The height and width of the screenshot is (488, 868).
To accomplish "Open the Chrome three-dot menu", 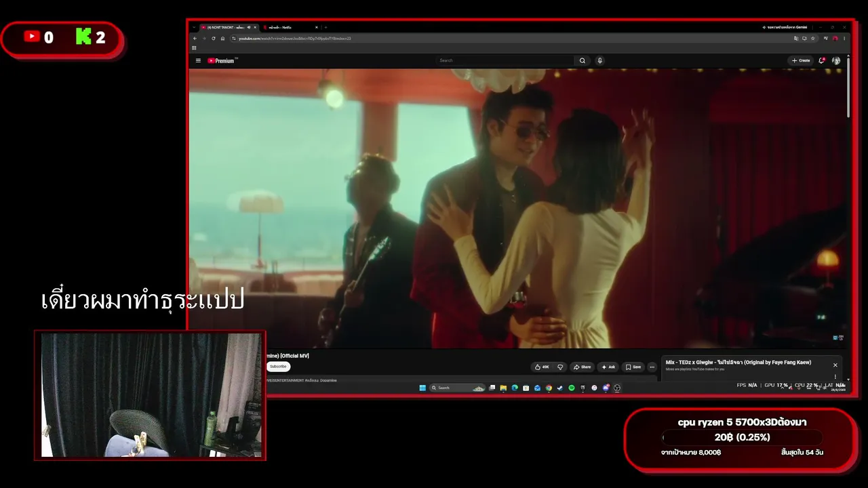I will (844, 39).
